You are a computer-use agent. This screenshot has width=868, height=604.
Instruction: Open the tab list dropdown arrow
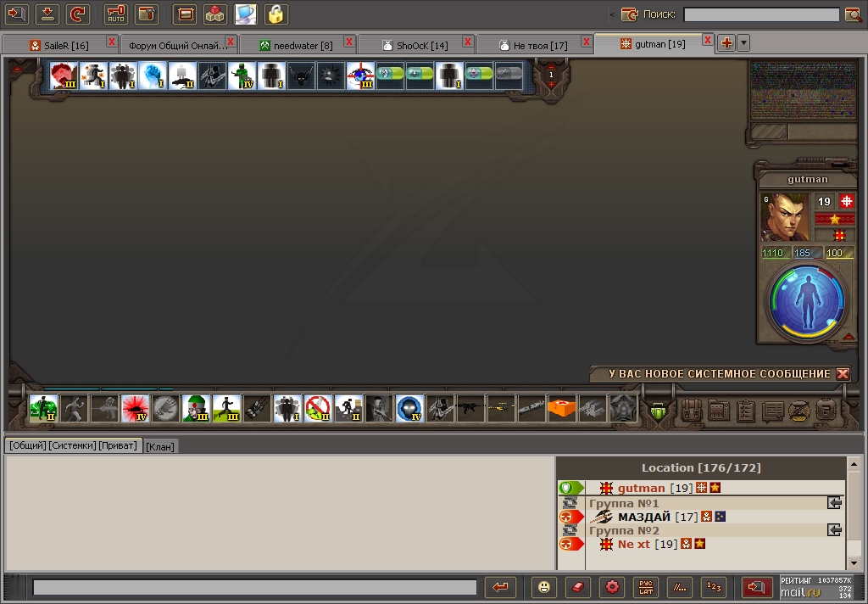click(x=743, y=42)
